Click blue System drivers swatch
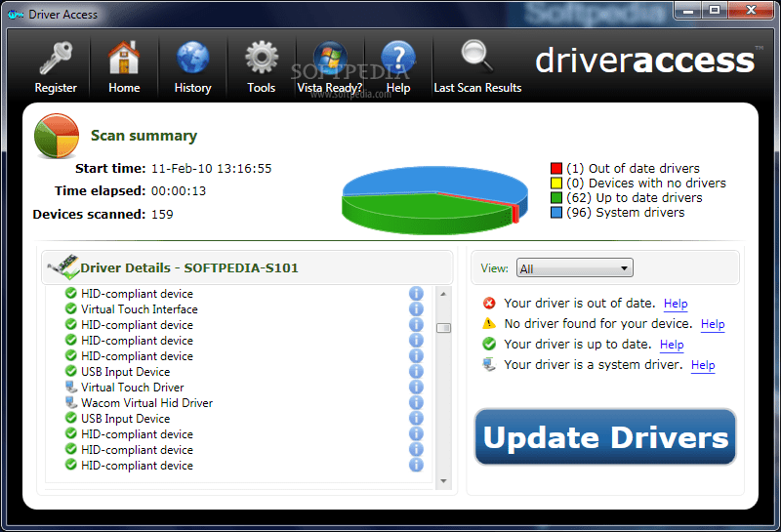 coord(556,212)
